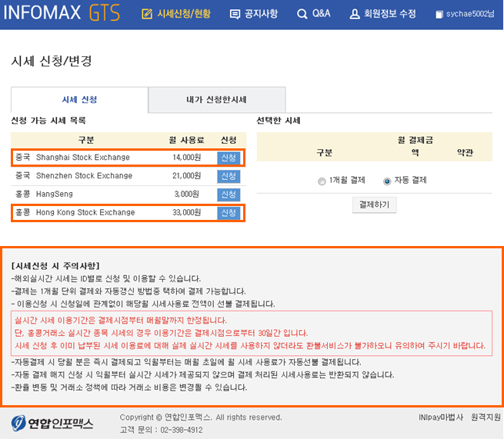Click the 연합인포맥스 footer logo
The height and width of the screenshot is (439, 504).
52,424
